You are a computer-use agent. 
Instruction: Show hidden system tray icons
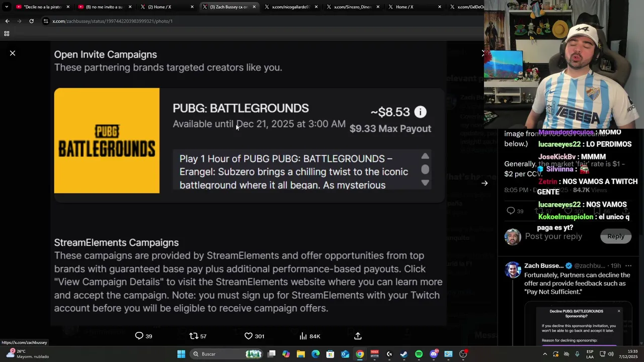click(x=545, y=354)
